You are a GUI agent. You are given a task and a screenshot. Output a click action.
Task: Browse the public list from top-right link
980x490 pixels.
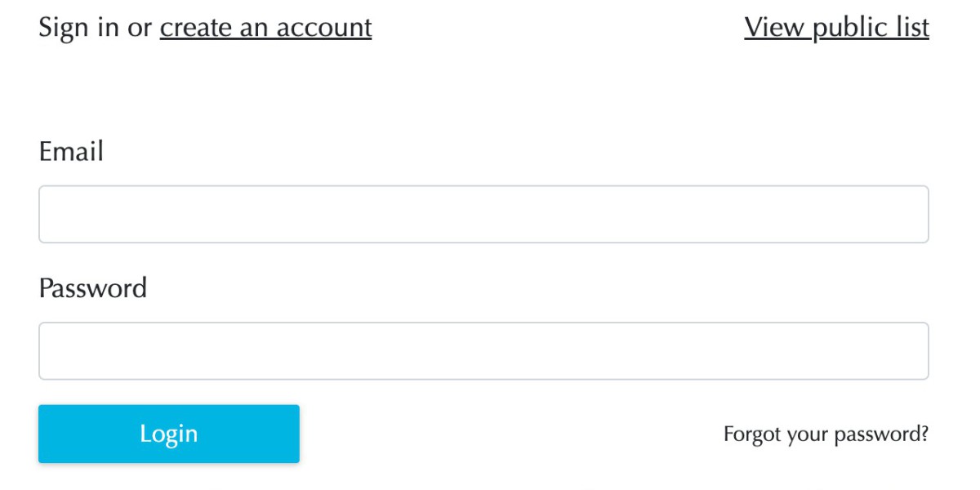pos(836,28)
